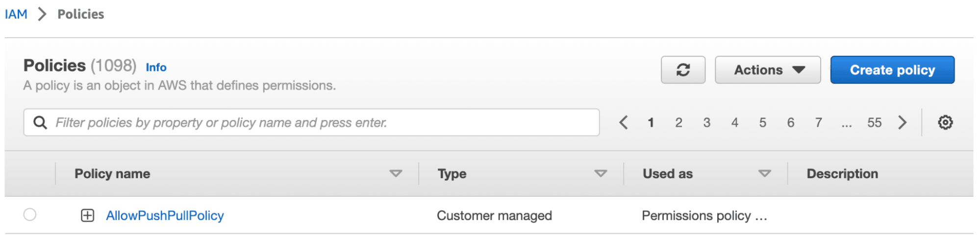Viewport: 980px width, 236px height.
Task: Open the AllowPushPullPolicy link
Action: [x=165, y=215]
